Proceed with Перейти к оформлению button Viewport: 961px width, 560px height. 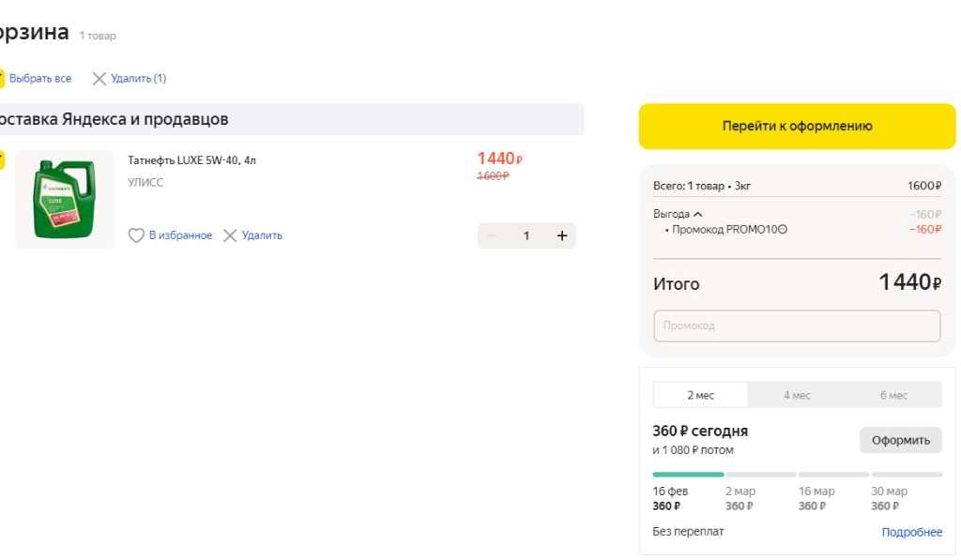pos(797,127)
